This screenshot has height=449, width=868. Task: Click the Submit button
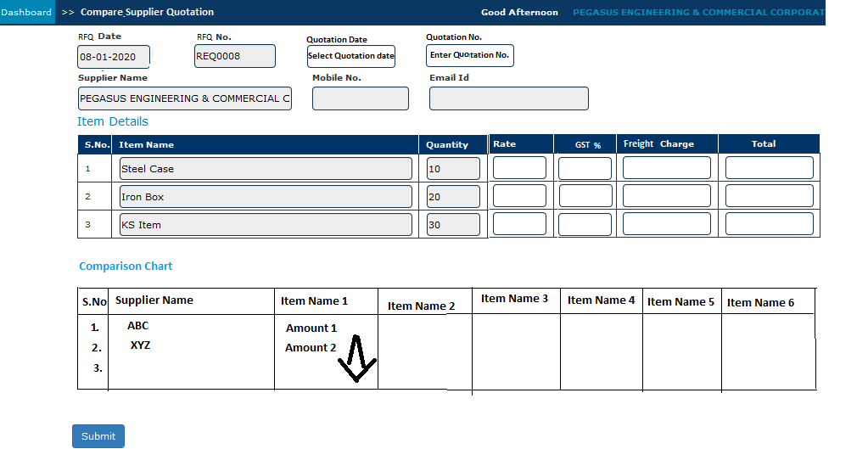(98, 436)
